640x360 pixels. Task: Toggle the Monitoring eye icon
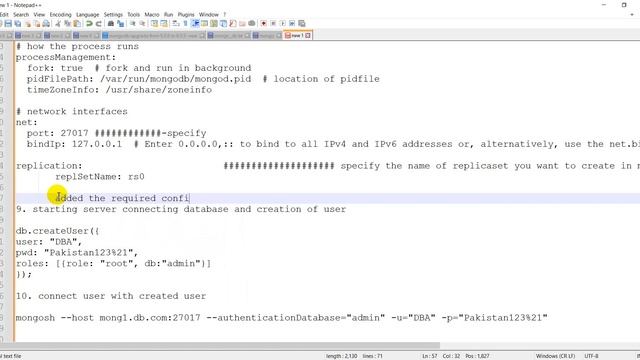click(251, 24)
